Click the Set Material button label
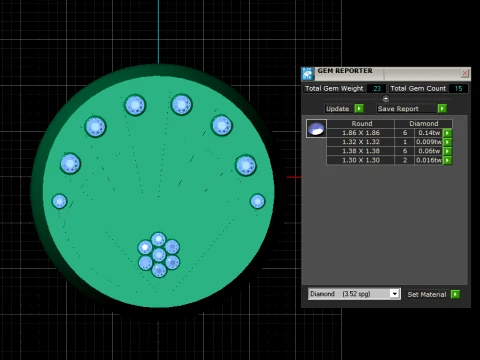The image size is (480, 360). [427, 294]
